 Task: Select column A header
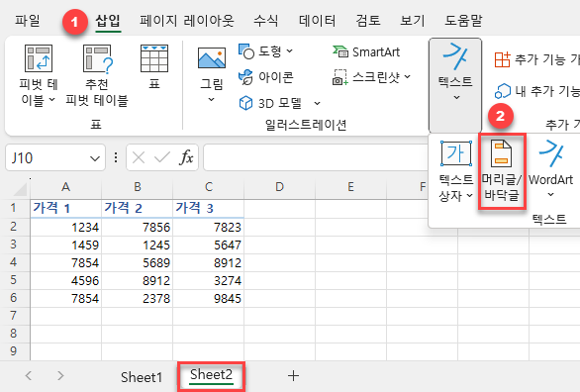[66, 187]
